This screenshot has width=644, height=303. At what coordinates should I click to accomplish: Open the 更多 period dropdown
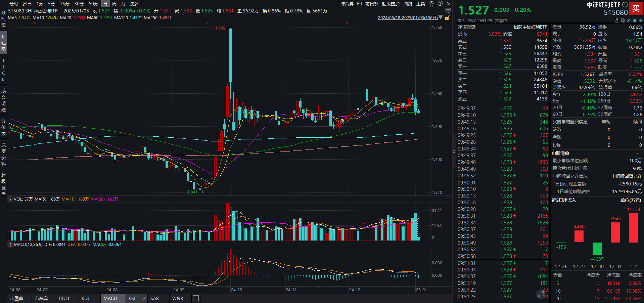tap(134, 4)
